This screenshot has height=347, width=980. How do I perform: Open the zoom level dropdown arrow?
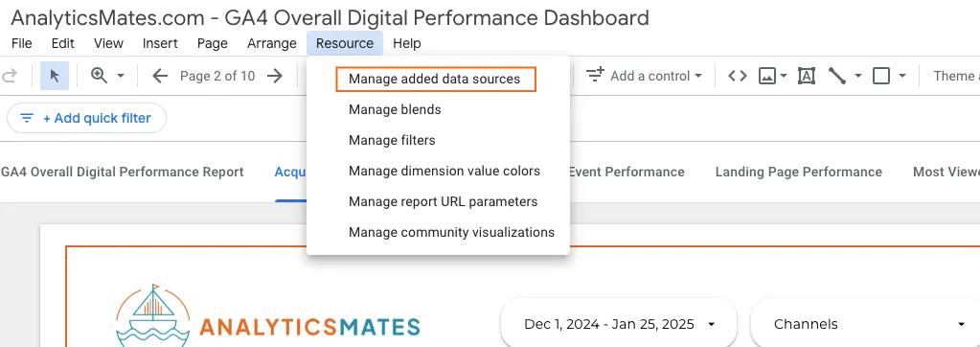[121, 77]
